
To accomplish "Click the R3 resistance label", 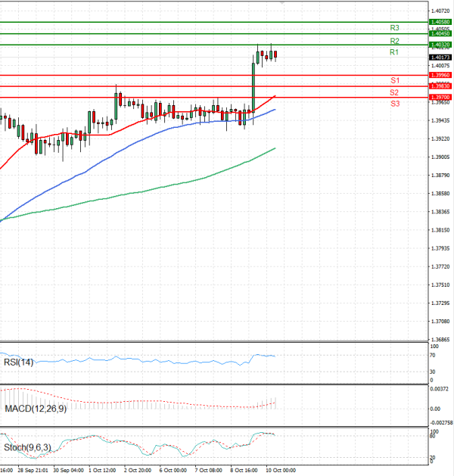I will 394,28.
